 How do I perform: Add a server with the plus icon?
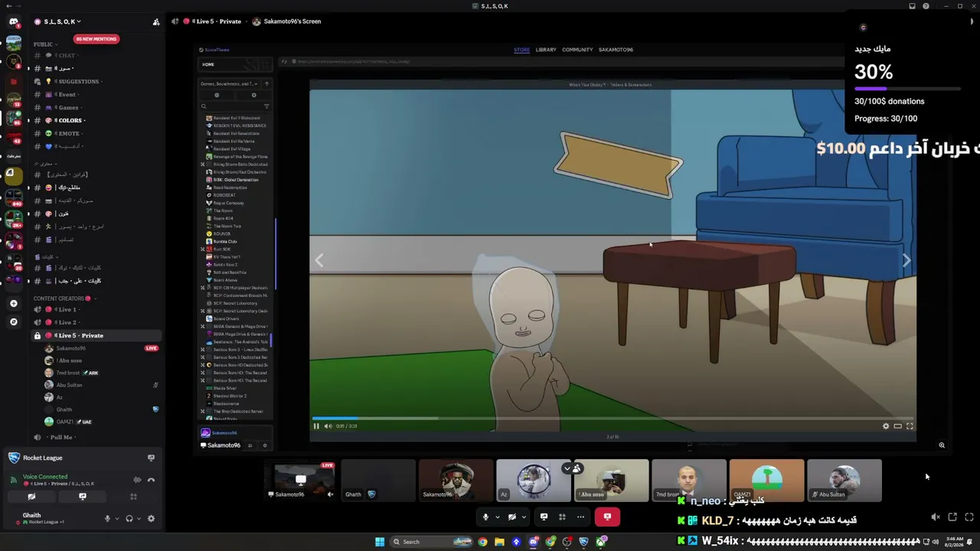click(13, 304)
